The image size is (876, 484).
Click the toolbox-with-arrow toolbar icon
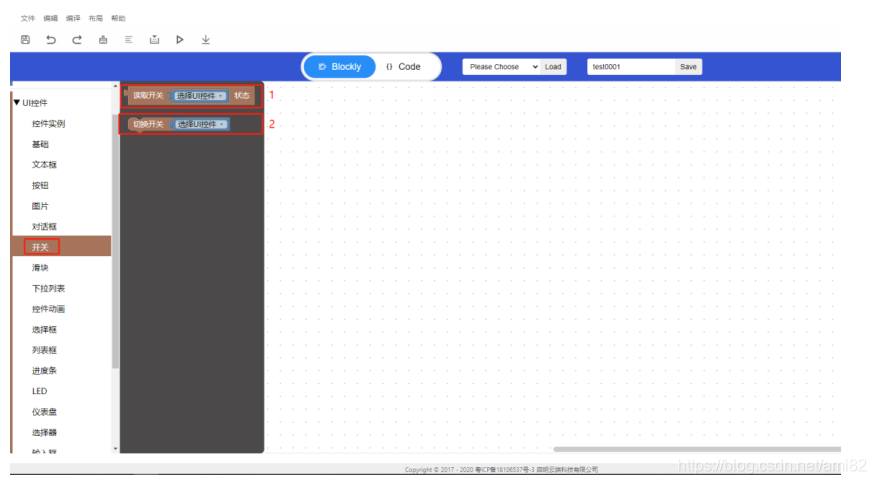tap(154, 40)
